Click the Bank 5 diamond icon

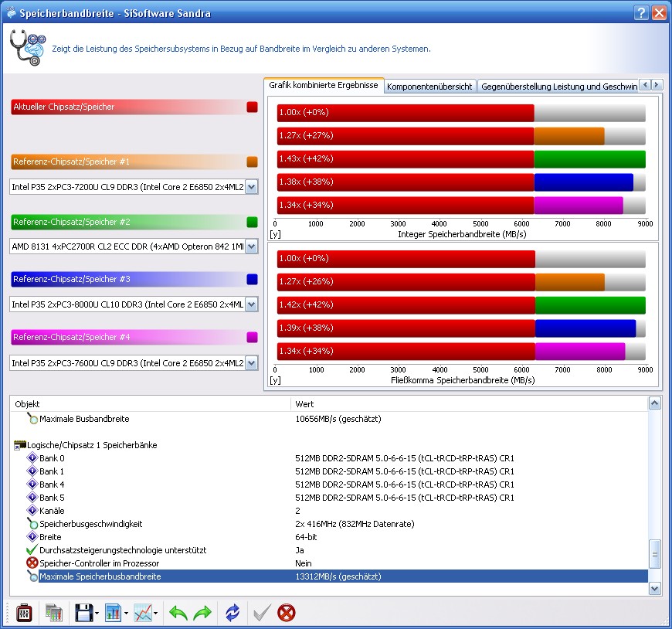(x=32, y=497)
